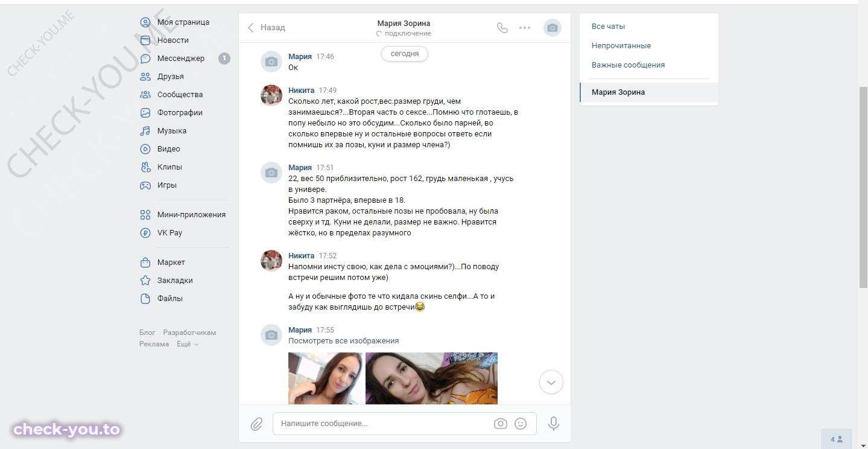Attach a photo with the camera icon

(x=501, y=424)
